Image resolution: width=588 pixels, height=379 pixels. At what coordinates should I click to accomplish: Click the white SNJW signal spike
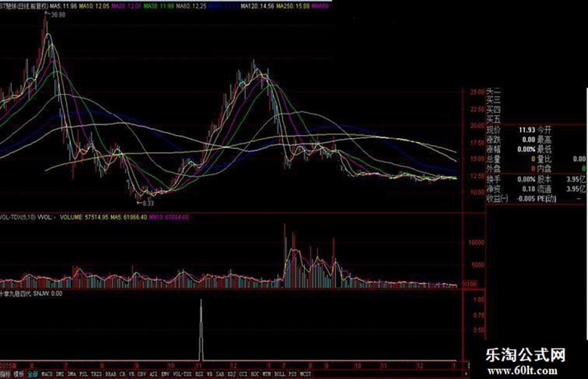[200, 329]
